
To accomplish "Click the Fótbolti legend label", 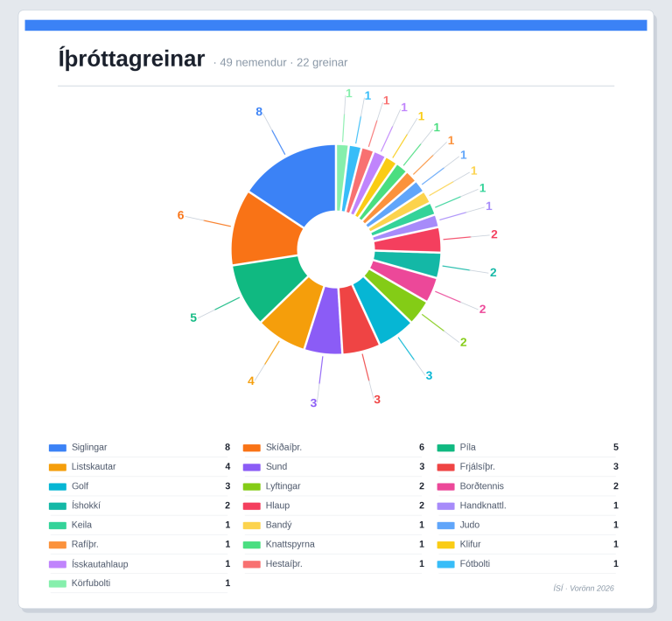I will click(474, 564).
